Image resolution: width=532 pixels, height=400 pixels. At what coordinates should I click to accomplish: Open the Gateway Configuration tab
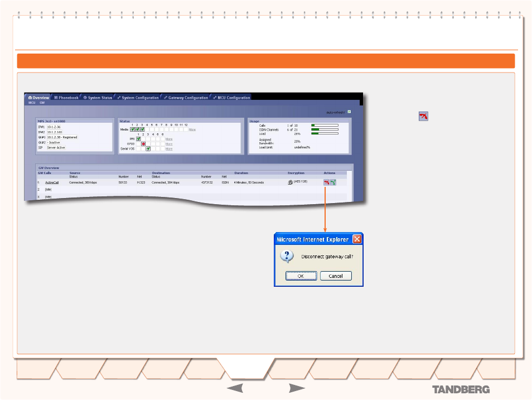click(x=186, y=98)
